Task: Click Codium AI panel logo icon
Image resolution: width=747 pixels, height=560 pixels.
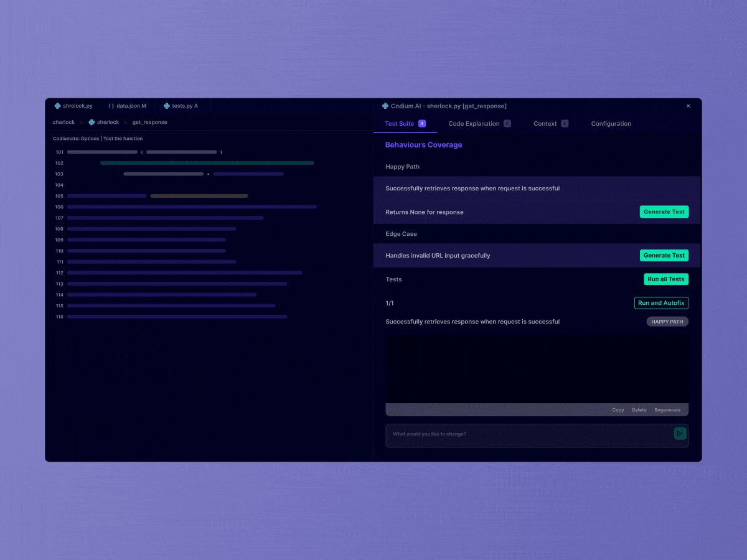Action: pos(385,106)
